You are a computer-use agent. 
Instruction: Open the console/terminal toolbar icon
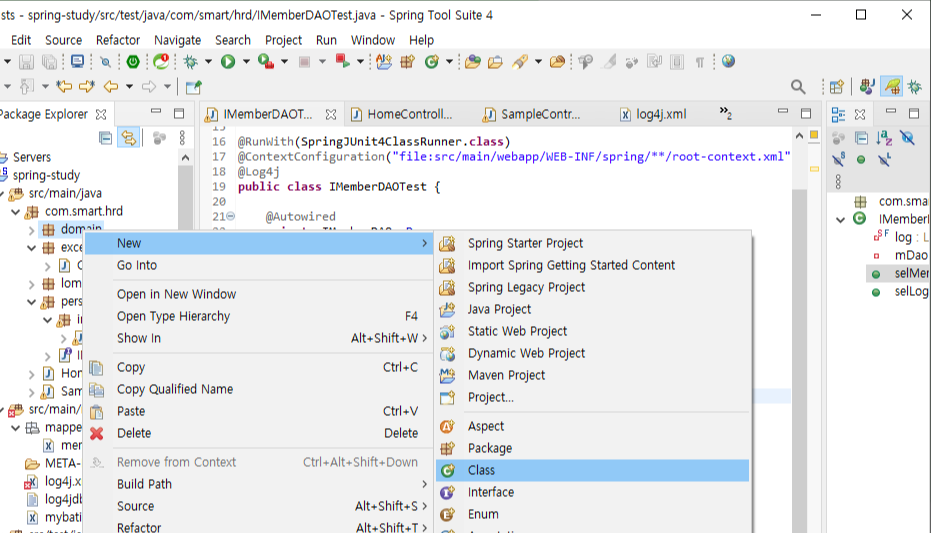77,62
